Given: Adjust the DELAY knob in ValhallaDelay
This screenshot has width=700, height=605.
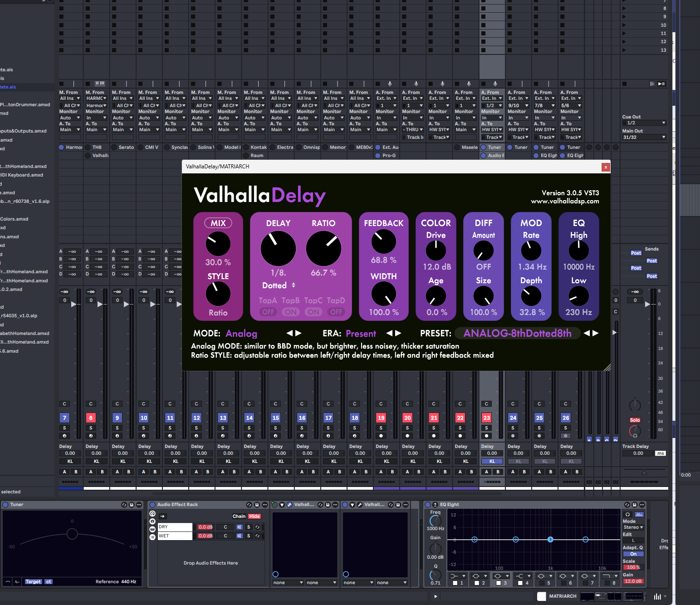Looking at the screenshot, I should [x=278, y=248].
